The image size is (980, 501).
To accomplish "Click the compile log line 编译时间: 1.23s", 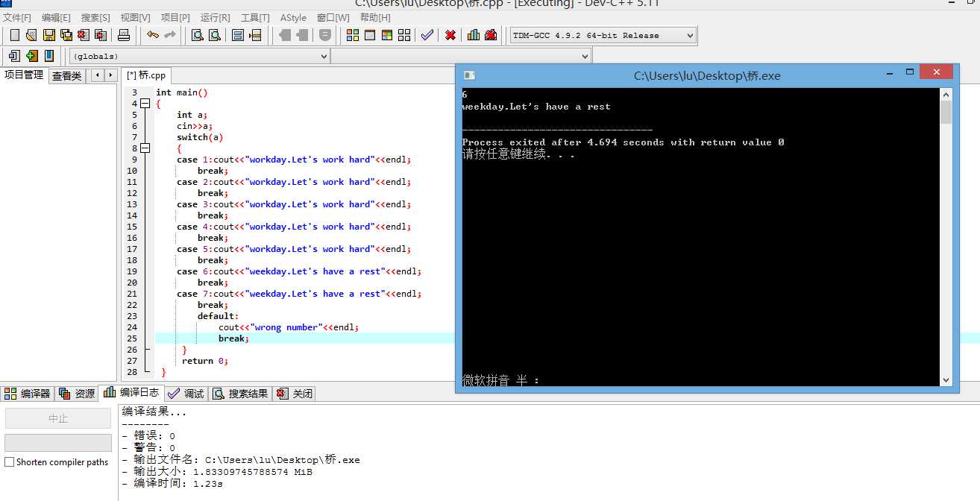I will (172, 484).
